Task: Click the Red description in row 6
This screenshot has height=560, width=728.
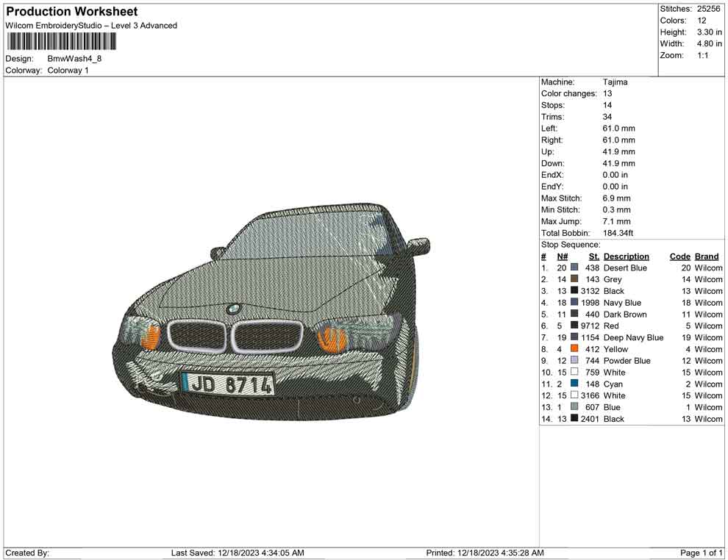Action: [x=611, y=326]
